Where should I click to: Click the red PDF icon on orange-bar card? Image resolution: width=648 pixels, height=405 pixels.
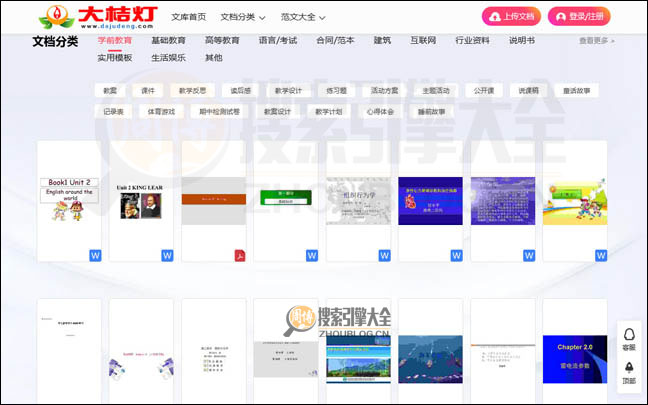pyautogui.click(x=240, y=255)
